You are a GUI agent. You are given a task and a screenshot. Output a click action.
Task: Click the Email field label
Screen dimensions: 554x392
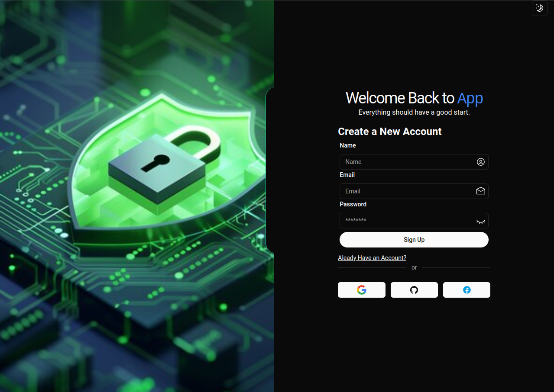(x=347, y=175)
